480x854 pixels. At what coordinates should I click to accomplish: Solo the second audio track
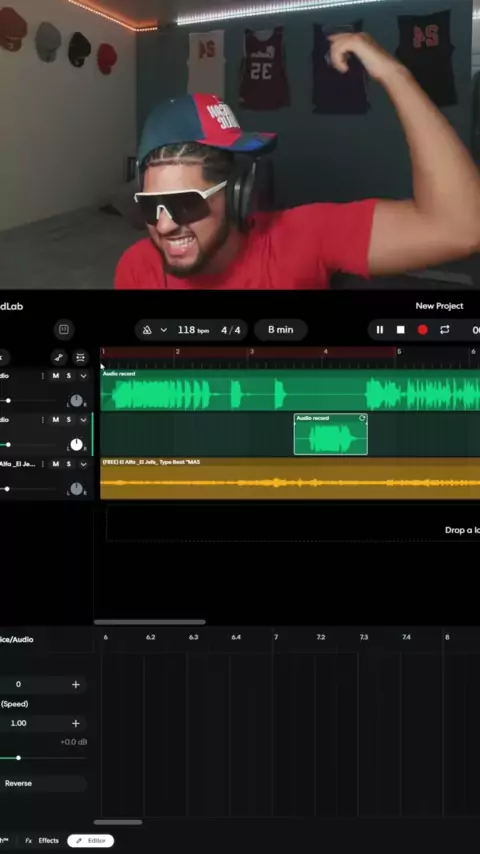pos(69,419)
